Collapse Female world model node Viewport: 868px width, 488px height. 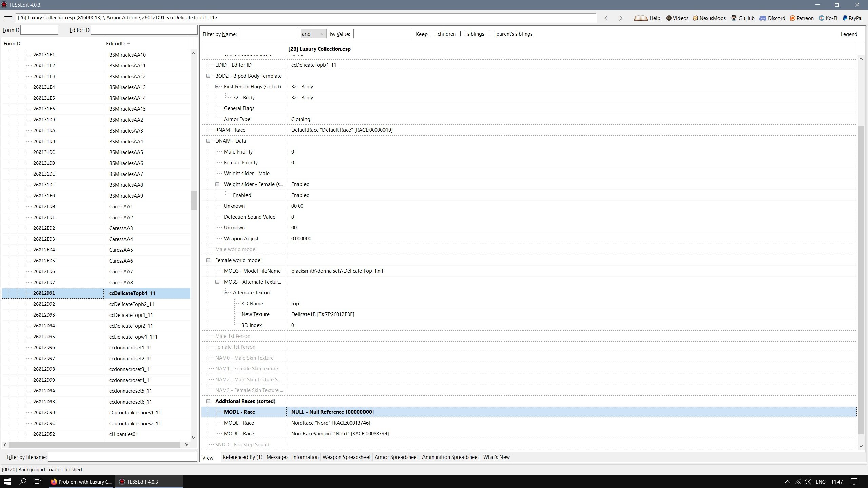coord(209,260)
